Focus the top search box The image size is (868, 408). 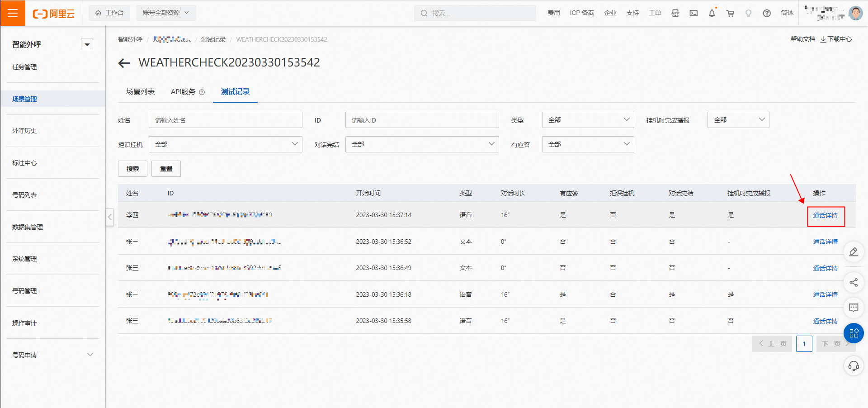(x=475, y=13)
